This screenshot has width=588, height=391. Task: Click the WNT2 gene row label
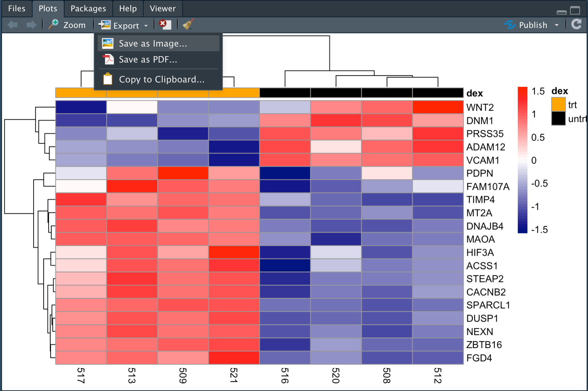480,107
